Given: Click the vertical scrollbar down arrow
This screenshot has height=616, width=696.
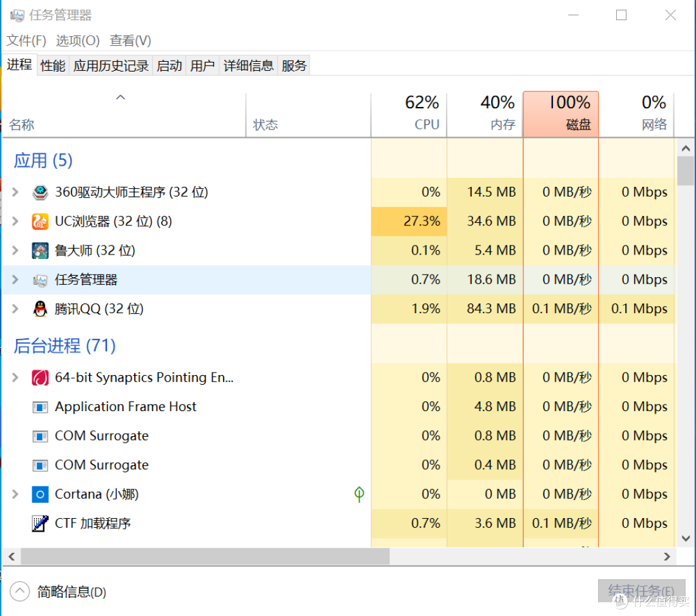Looking at the screenshot, I should pos(686,538).
